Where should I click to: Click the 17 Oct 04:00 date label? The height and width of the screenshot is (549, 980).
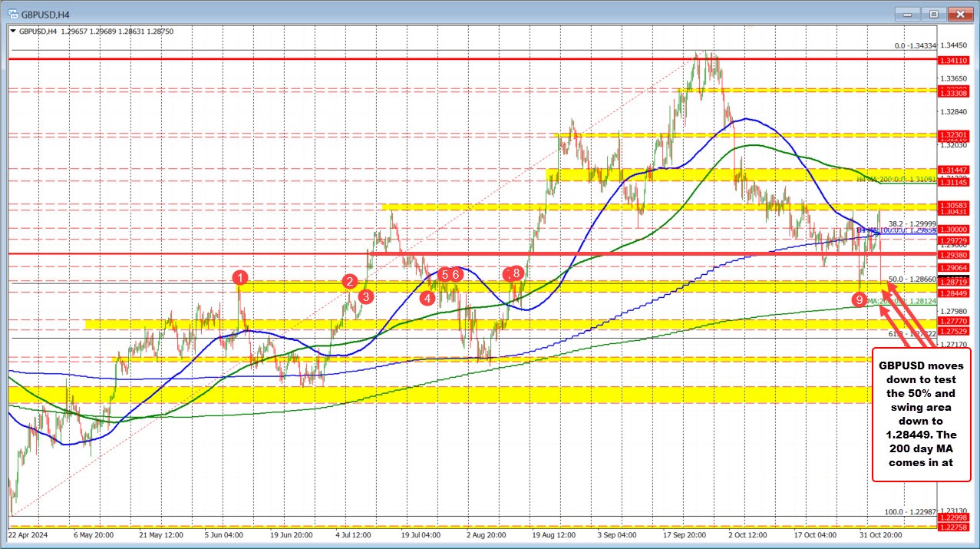[815, 534]
